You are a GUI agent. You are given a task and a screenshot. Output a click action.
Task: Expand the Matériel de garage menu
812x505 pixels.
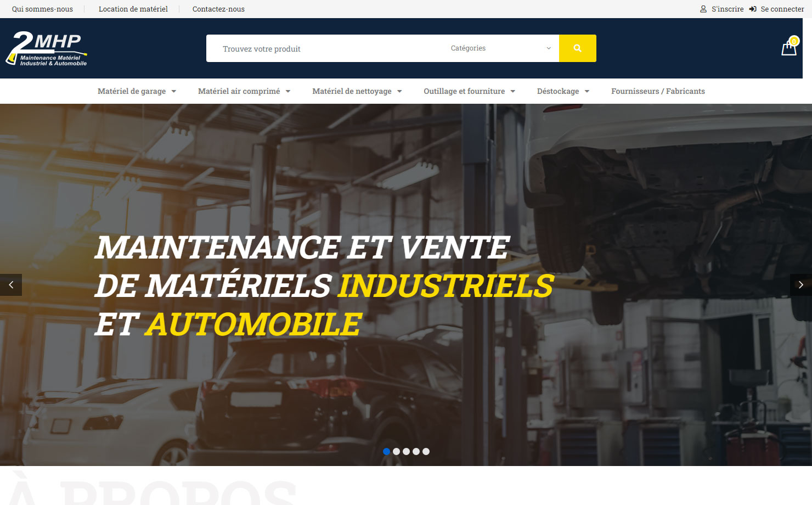tap(137, 91)
